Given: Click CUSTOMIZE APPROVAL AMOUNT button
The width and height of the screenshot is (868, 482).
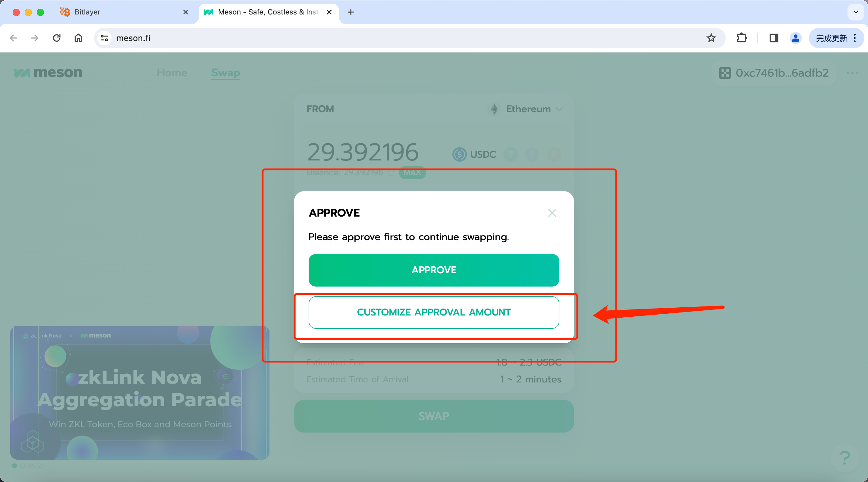Looking at the screenshot, I should click(x=434, y=312).
